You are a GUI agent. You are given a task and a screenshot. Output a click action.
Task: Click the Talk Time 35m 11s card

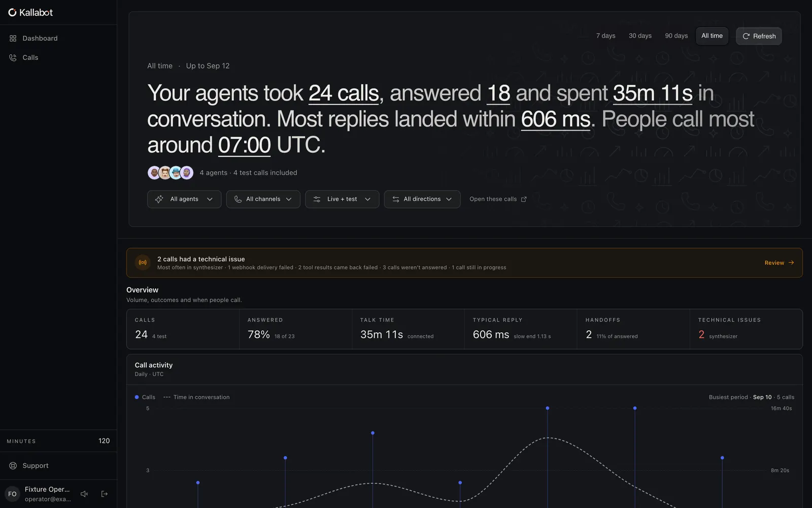(408, 329)
